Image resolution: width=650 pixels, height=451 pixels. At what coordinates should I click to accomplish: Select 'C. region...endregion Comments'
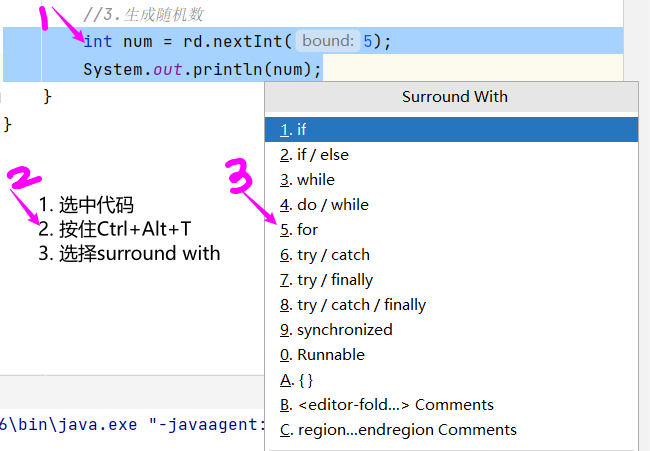coord(451,430)
